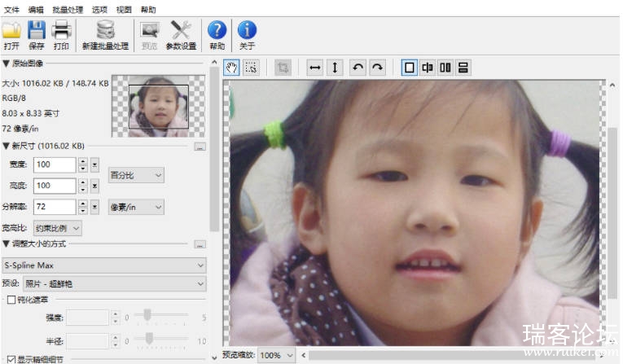Click the preview vertical scrollbar
The height and width of the screenshot is (364, 623).
click(x=612, y=213)
